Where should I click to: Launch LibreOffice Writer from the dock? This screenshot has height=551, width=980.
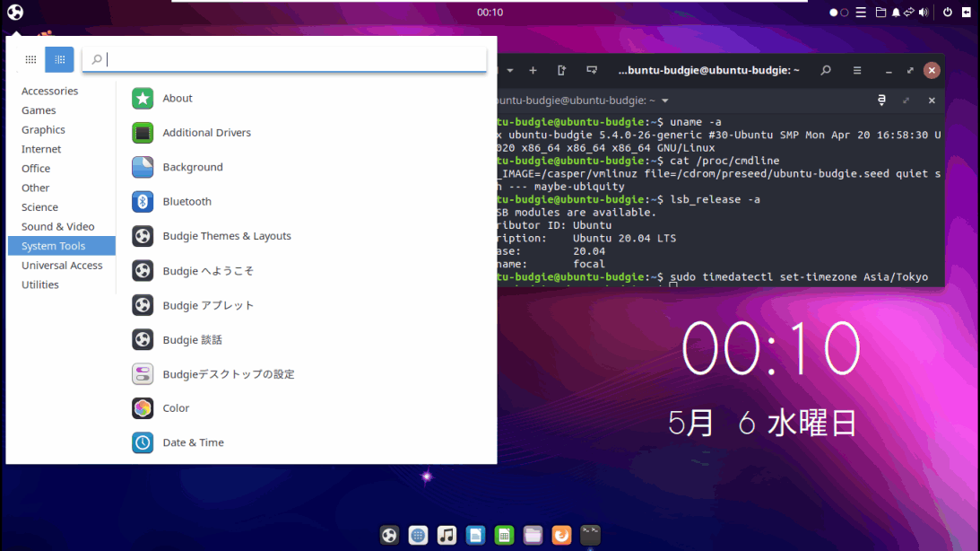pyautogui.click(x=475, y=536)
